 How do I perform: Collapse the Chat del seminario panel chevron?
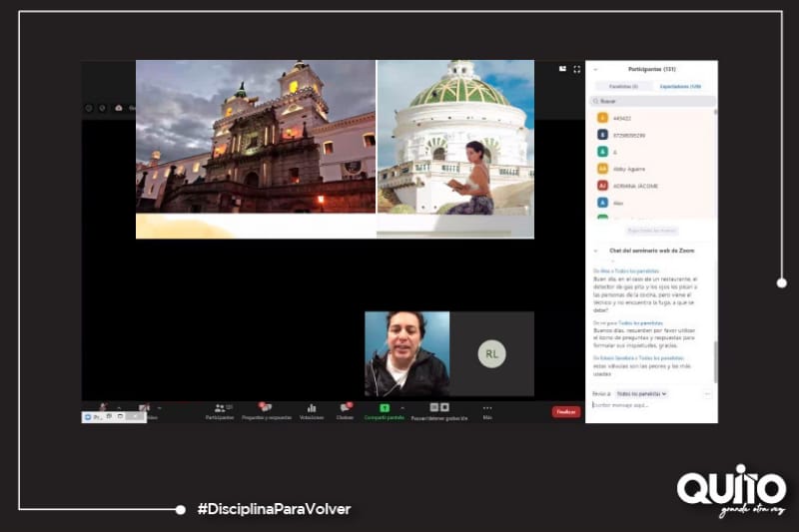tap(596, 251)
